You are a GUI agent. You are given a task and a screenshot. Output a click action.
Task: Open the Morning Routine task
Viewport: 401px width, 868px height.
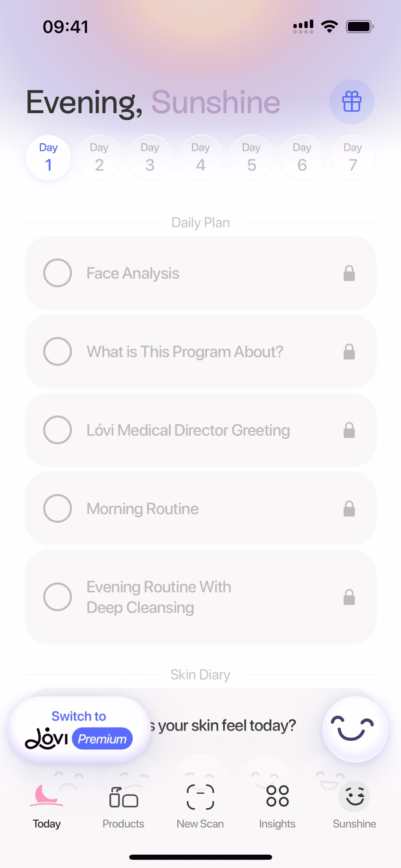[143, 509]
